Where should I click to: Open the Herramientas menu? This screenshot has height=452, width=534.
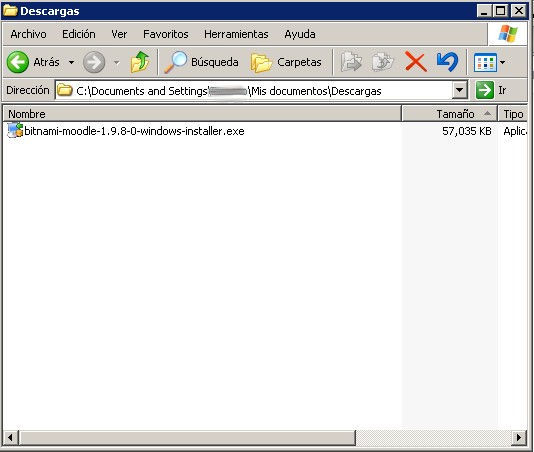coord(236,34)
